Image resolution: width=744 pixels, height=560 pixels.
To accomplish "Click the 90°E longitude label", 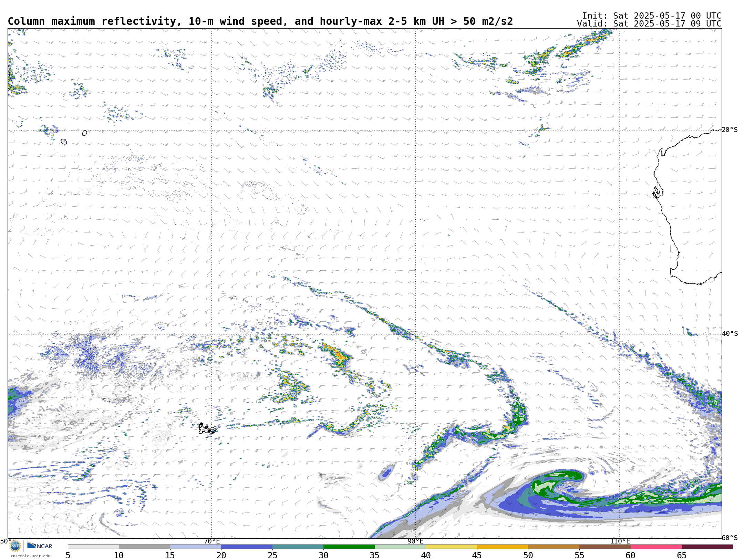I will [x=415, y=541].
